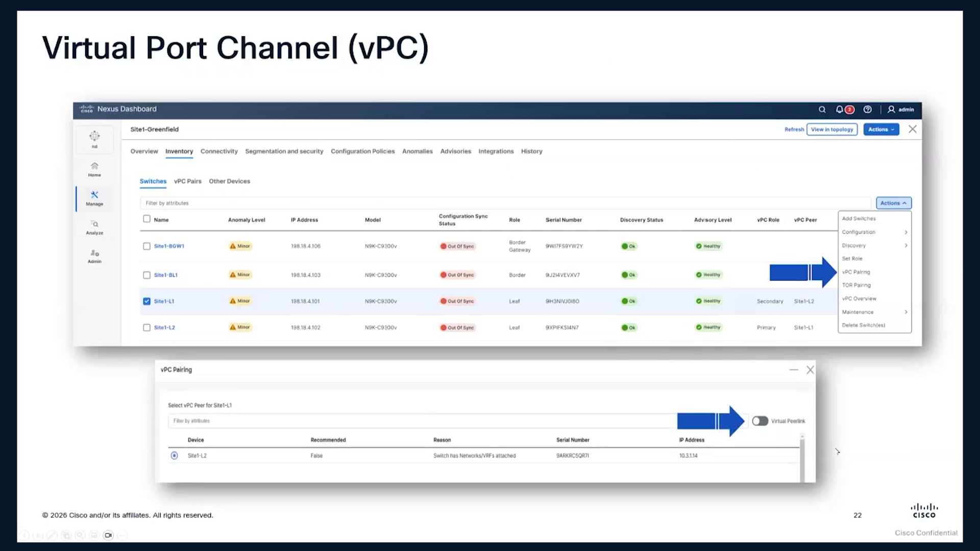980x551 pixels.
Task: Check the Site1-L2 row checkbox
Action: pyautogui.click(x=146, y=328)
